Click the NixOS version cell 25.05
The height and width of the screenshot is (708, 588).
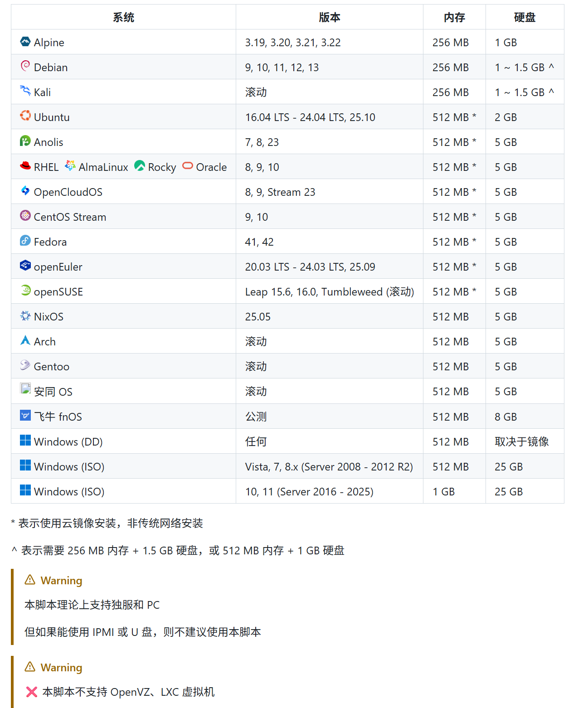click(x=330, y=316)
